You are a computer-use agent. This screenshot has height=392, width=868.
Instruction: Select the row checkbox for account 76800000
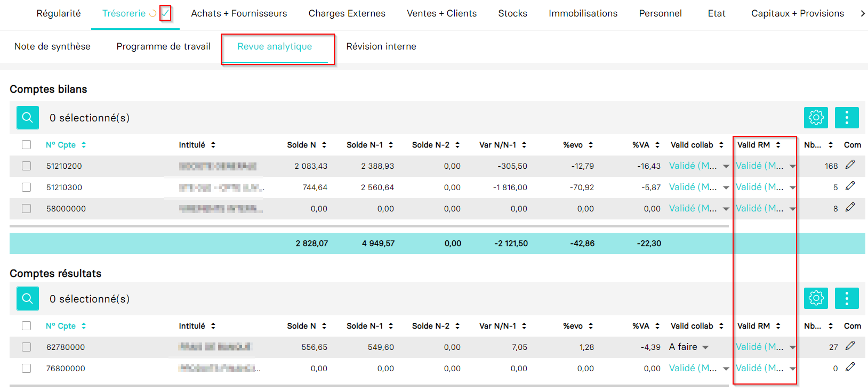click(27, 368)
